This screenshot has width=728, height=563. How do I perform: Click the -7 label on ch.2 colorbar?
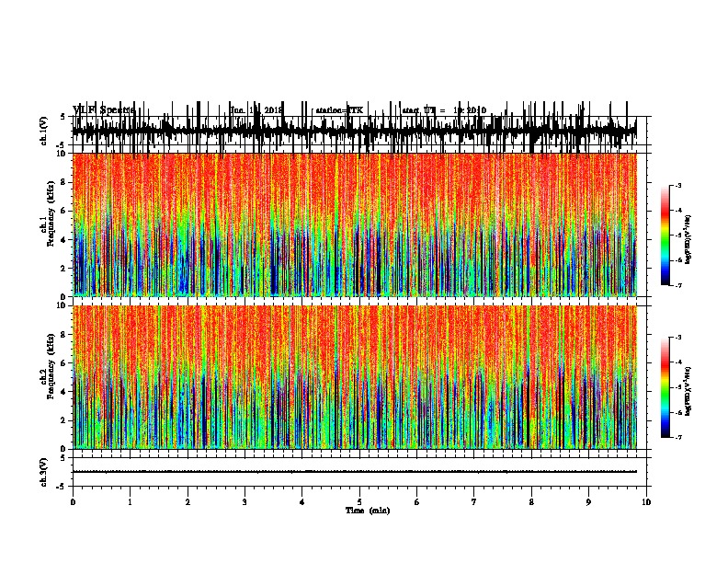[678, 438]
